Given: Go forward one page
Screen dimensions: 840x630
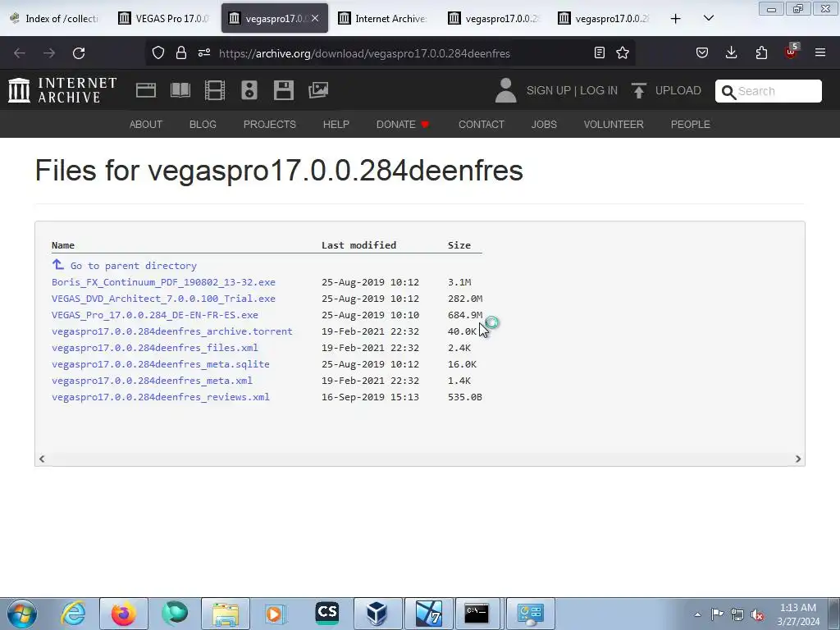Looking at the screenshot, I should click(x=48, y=53).
